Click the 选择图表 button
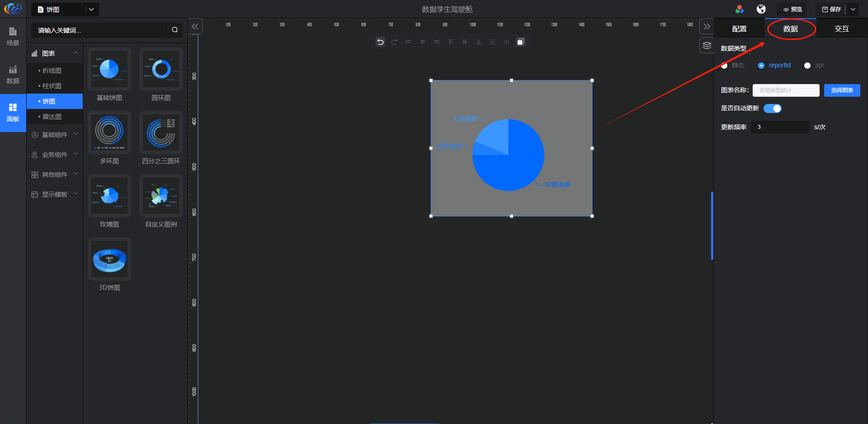Image resolution: width=868 pixels, height=424 pixels. point(842,90)
